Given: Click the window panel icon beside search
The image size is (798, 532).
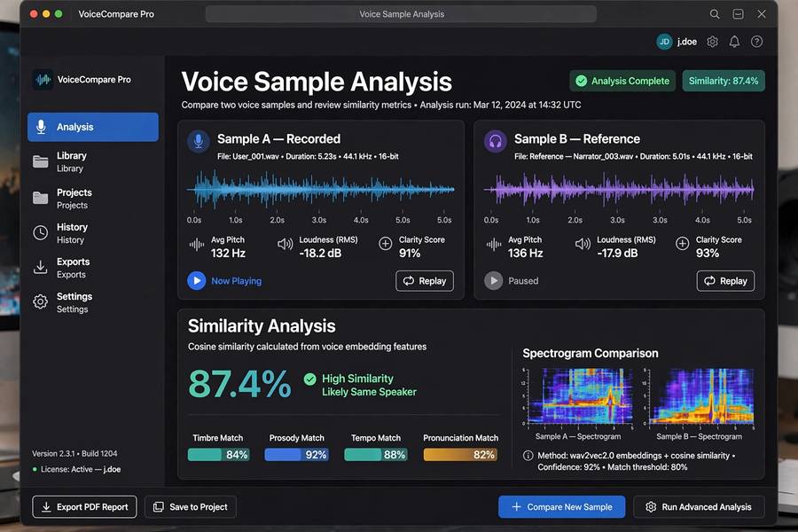Looking at the screenshot, I should coord(738,14).
